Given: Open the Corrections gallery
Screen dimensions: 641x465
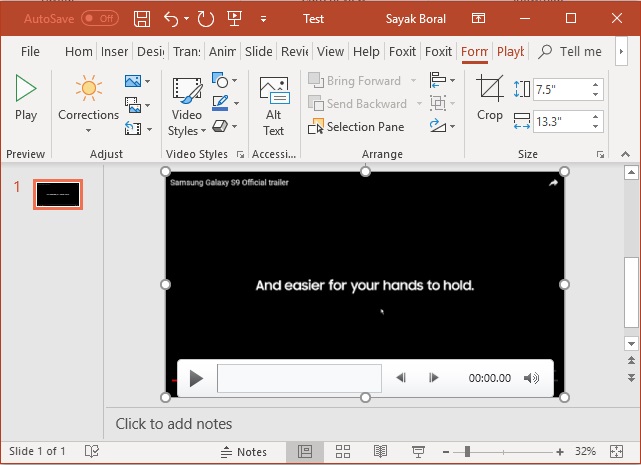Looking at the screenshot, I should click(x=88, y=104).
